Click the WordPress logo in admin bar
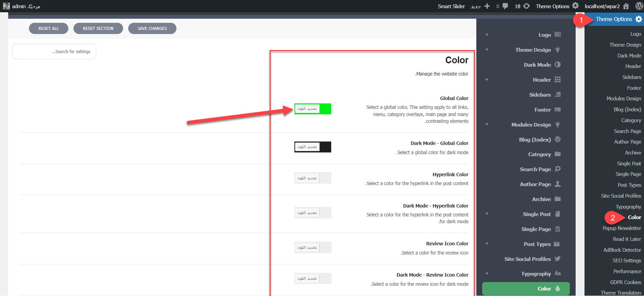This screenshot has width=644, height=296. click(x=639, y=6)
